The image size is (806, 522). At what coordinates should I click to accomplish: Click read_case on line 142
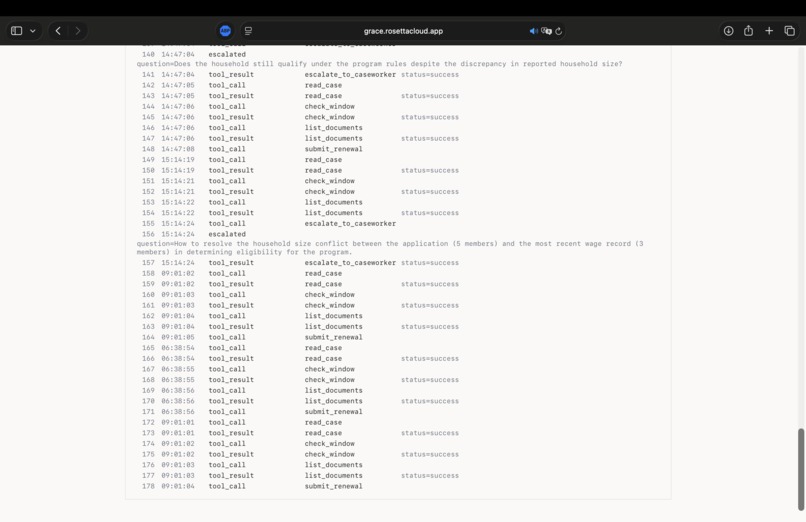pos(323,85)
